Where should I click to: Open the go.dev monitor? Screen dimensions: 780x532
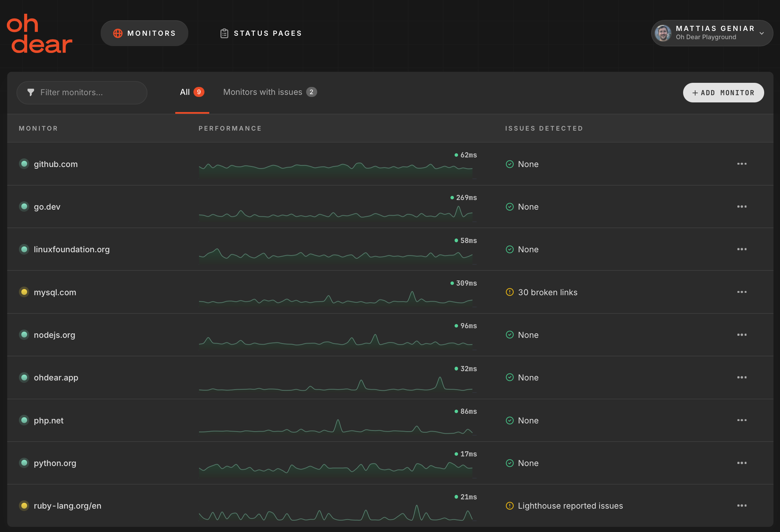47,207
